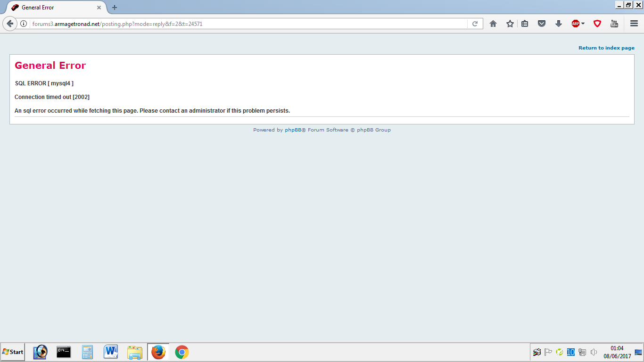Open Microsoft Word from the taskbar

pos(111,352)
